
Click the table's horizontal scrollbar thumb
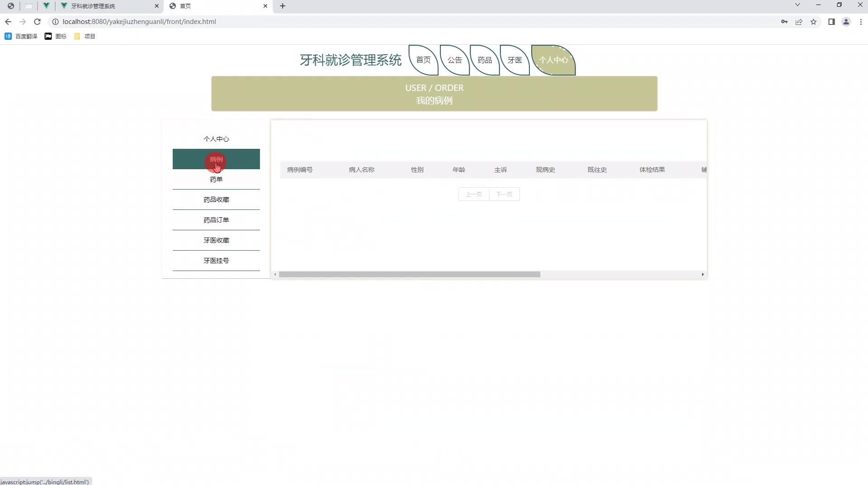410,275
